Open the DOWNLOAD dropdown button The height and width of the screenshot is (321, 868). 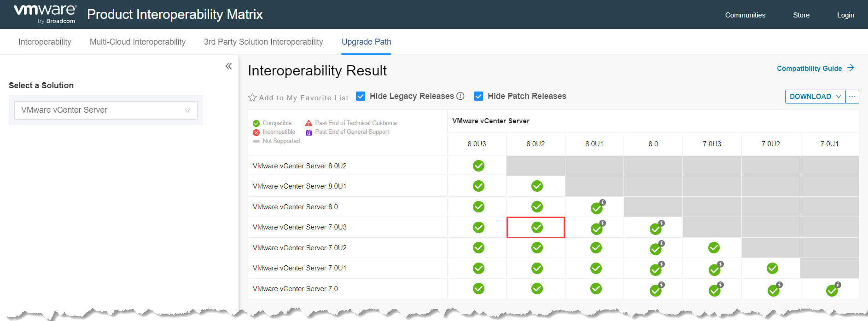[815, 97]
